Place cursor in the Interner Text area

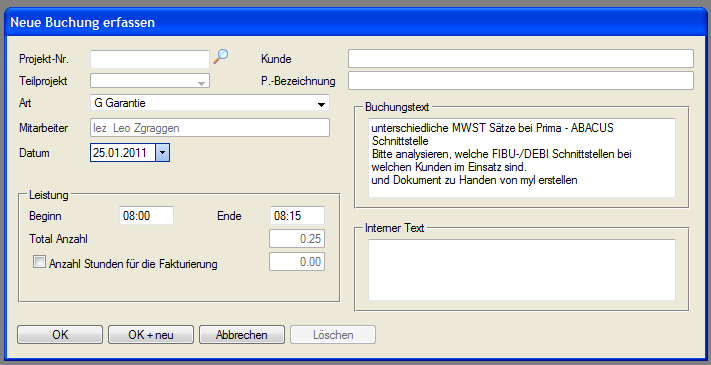click(x=522, y=270)
